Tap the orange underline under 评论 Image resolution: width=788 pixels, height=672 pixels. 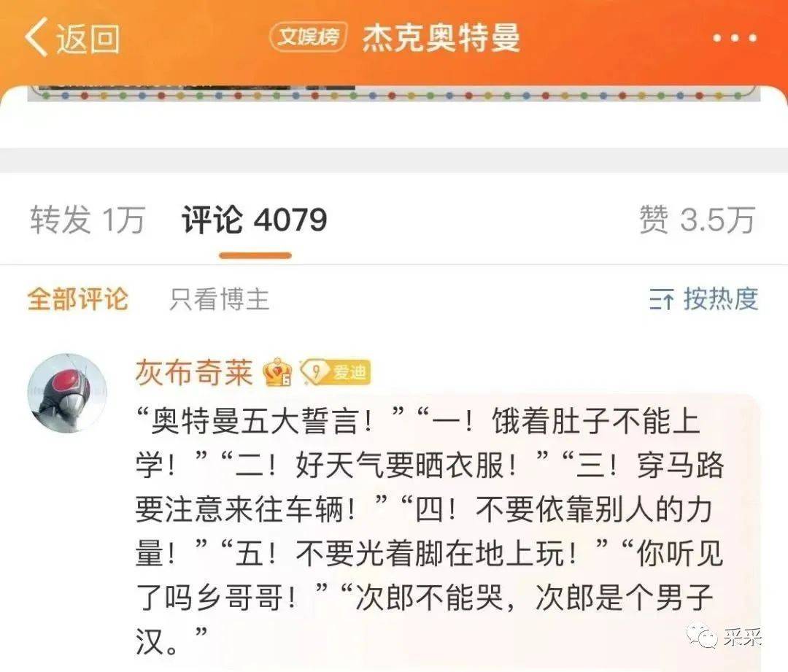pyautogui.click(x=255, y=256)
